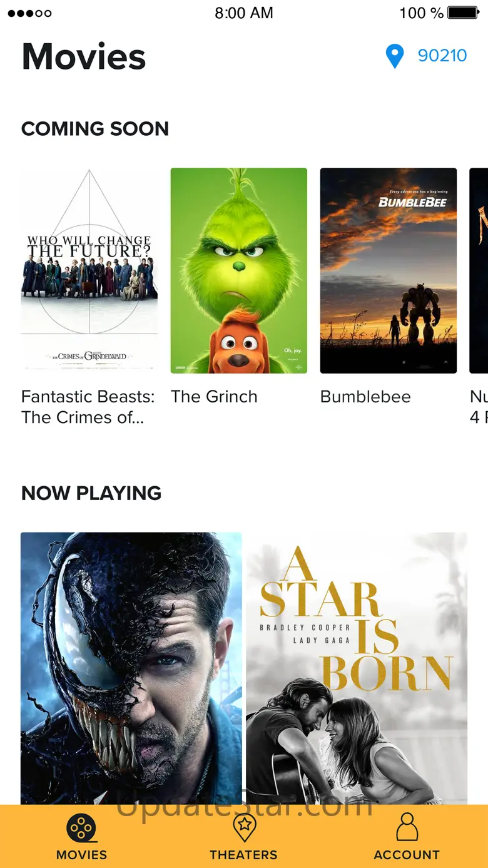Image resolution: width=488 pixels, height=868 pixels.
Task: Open the Theaters star pin icon
Action: click(x=244, y=828)
